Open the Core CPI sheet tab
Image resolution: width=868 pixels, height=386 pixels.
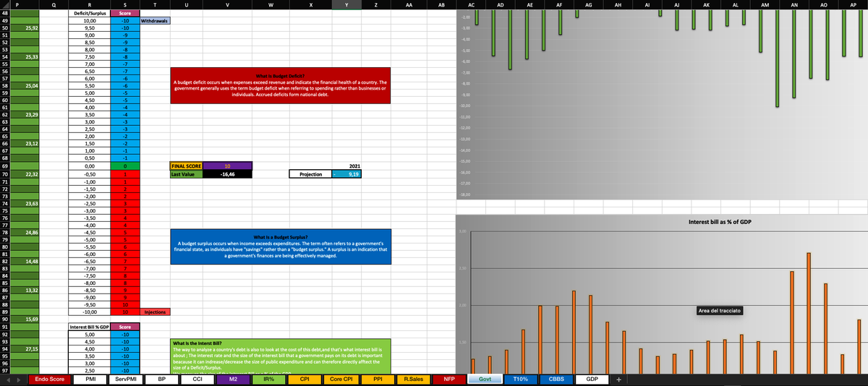[341, 379]
